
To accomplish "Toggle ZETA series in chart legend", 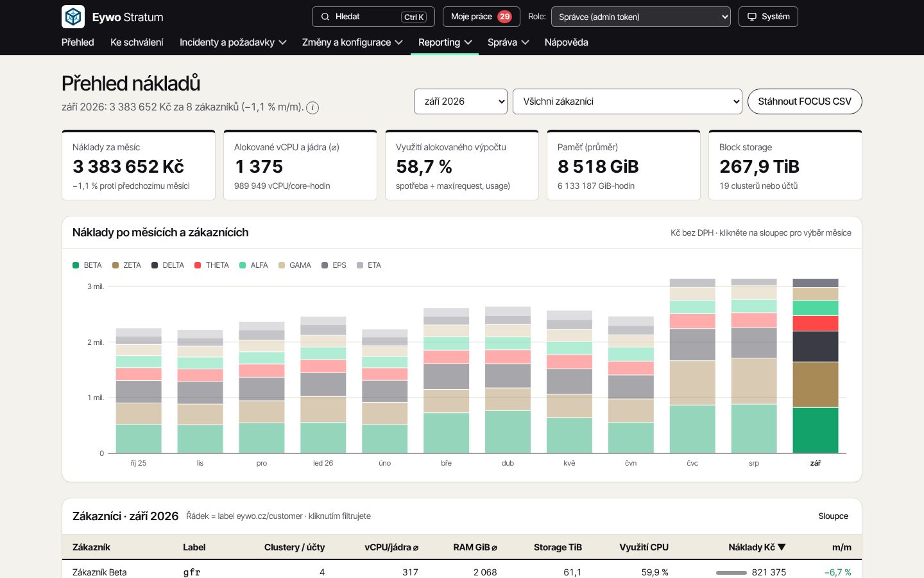I will 126,265.
